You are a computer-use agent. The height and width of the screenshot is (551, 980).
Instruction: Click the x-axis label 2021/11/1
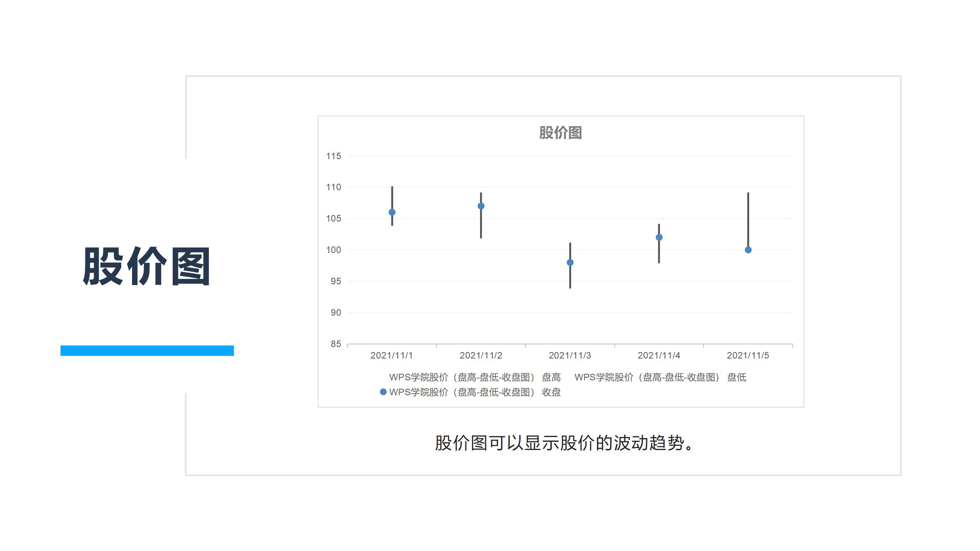coord(392,355)
